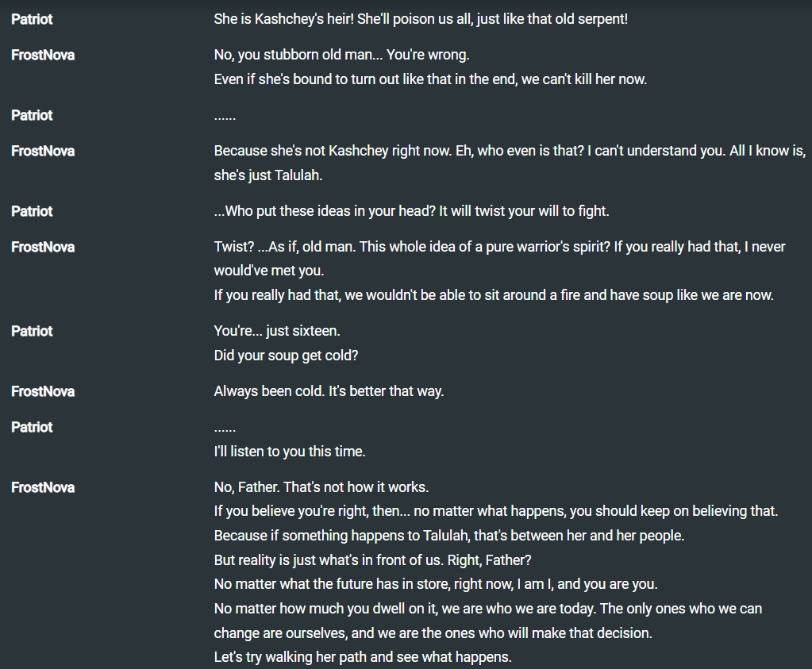Click 'Always been cold. It's better that way.'
812x669 pixels.
[x=329, y=391]
